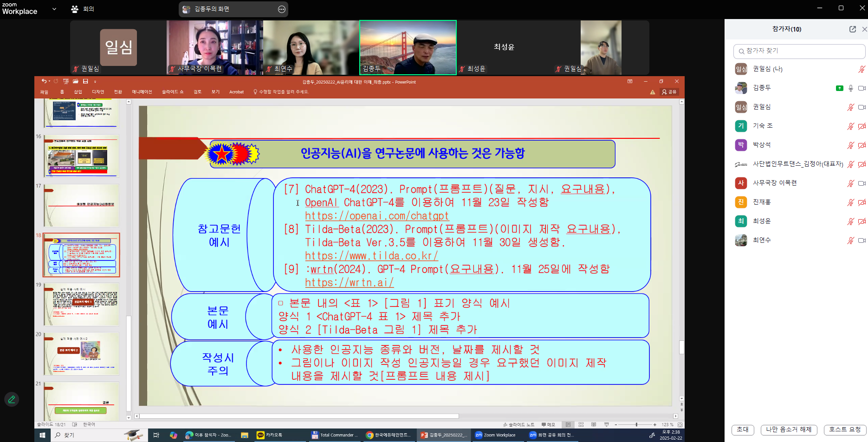Viewport: 868px width, 442px height.
Task: Click the green annotate pencil icon
Action: click(x=12, y=399)
